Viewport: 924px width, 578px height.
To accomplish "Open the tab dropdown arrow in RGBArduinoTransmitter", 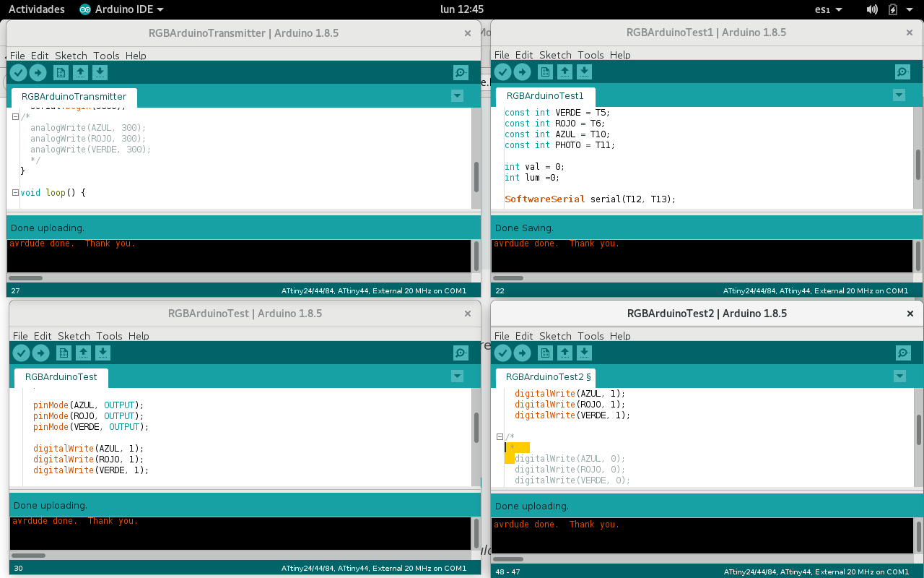I will [457, 95].
